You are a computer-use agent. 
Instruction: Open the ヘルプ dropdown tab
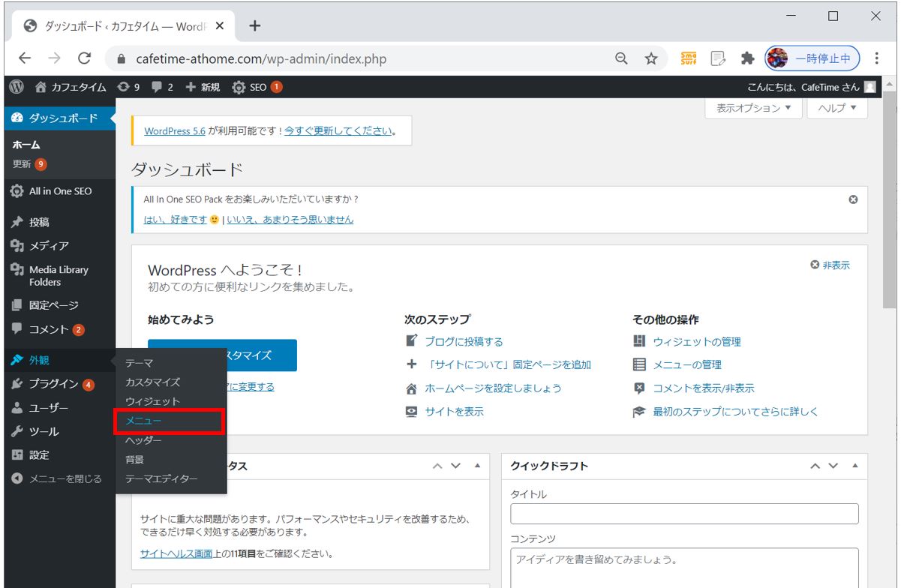coord(837,108)
